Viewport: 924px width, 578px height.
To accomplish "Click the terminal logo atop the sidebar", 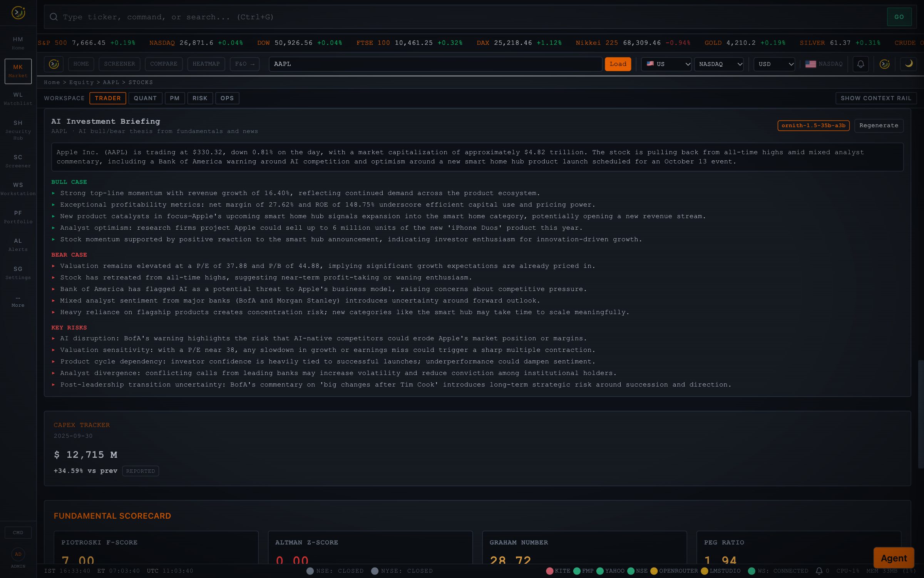I will [18, 13].
